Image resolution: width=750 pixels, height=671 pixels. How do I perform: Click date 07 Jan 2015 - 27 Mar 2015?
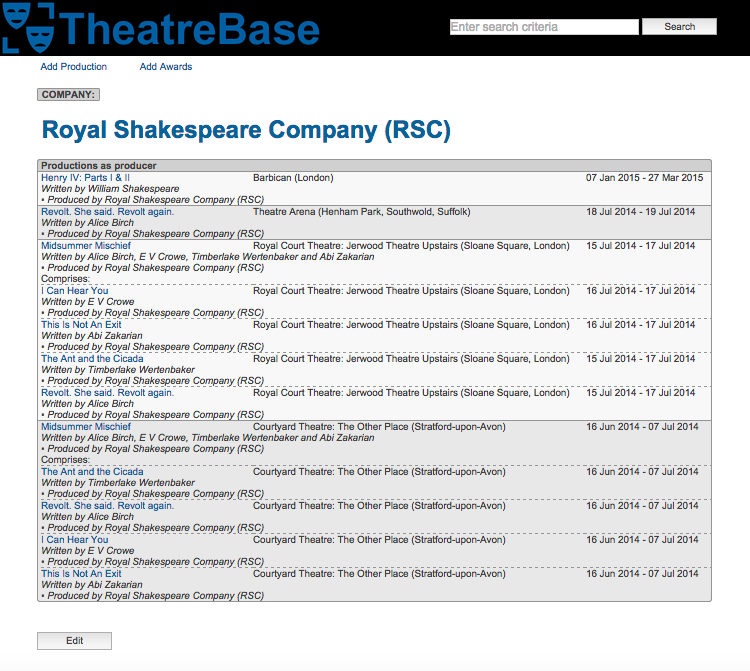644,178
